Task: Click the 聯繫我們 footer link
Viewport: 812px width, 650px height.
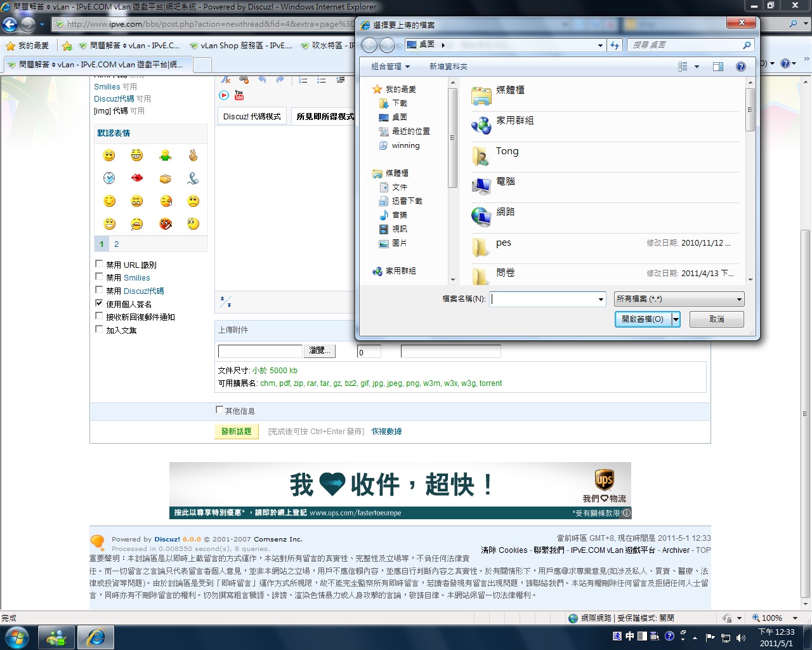Action: [x=549, y=550]
